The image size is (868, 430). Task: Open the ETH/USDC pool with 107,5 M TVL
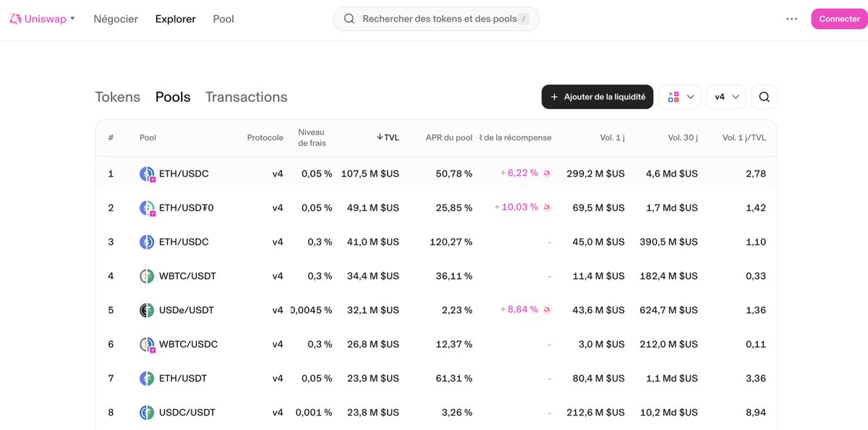tap(436, 174)
